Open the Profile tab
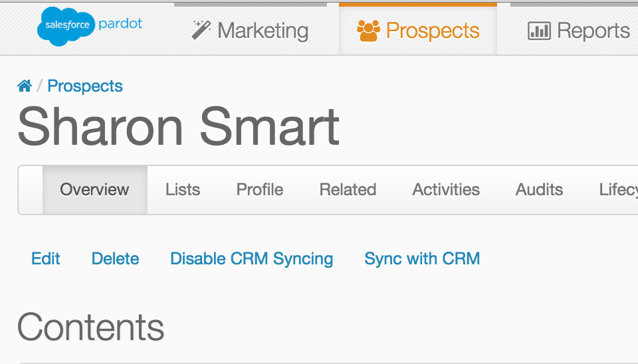 [x=260, y=190]
